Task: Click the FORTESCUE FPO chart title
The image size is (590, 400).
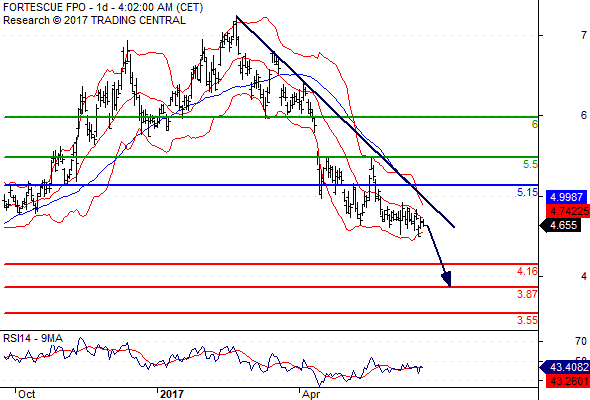Action: coord(103,7)
